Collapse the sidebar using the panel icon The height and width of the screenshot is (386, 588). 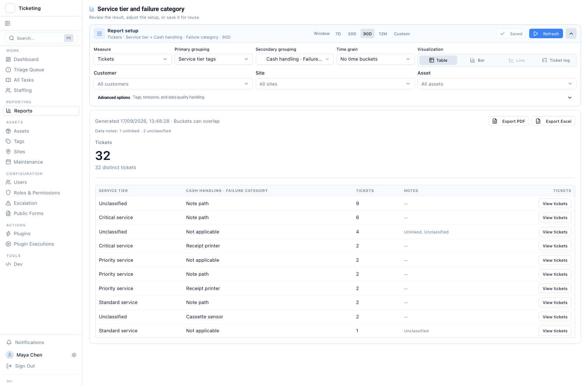(x=8, y=24)
